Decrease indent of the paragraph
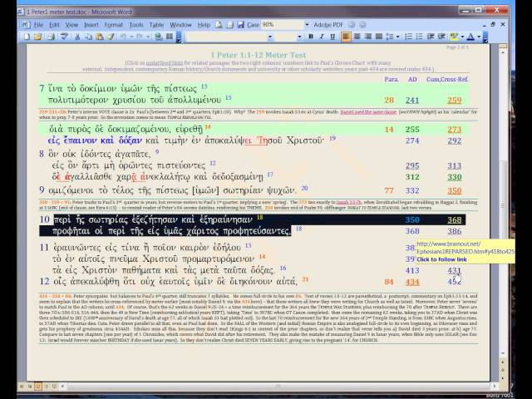532x399 pixels. (431, 37)
